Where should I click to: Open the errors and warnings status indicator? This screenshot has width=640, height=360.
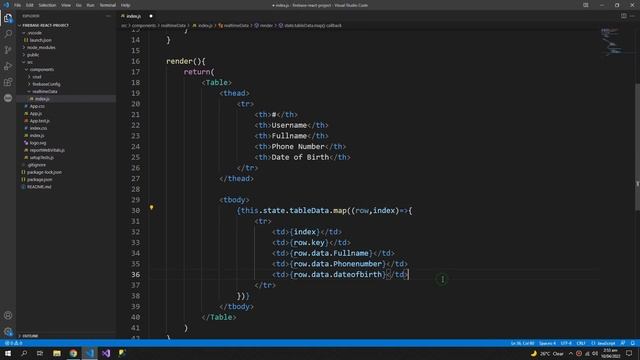pyautogui.click(x=13, y=343)
